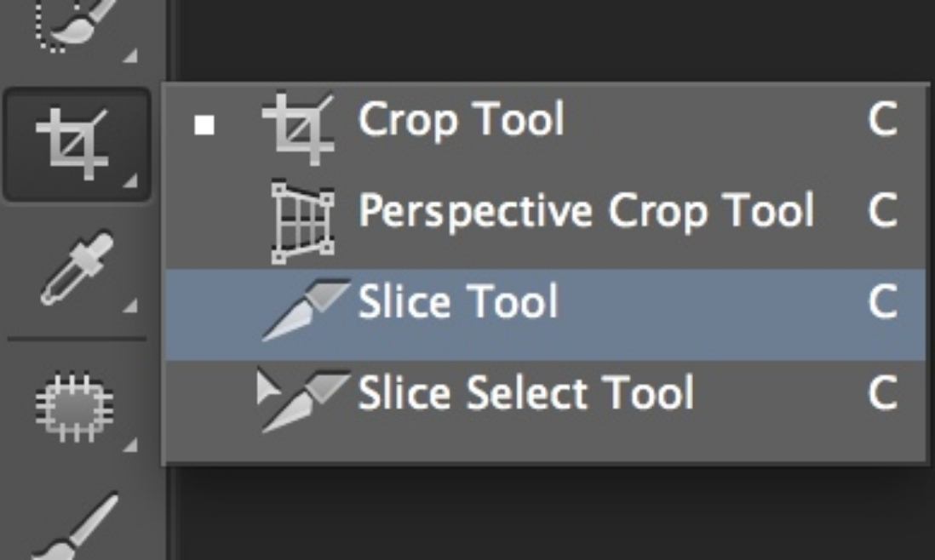Select the Crop tool in the toolbar
Screen dimensions: 935x560
(77, 144)
